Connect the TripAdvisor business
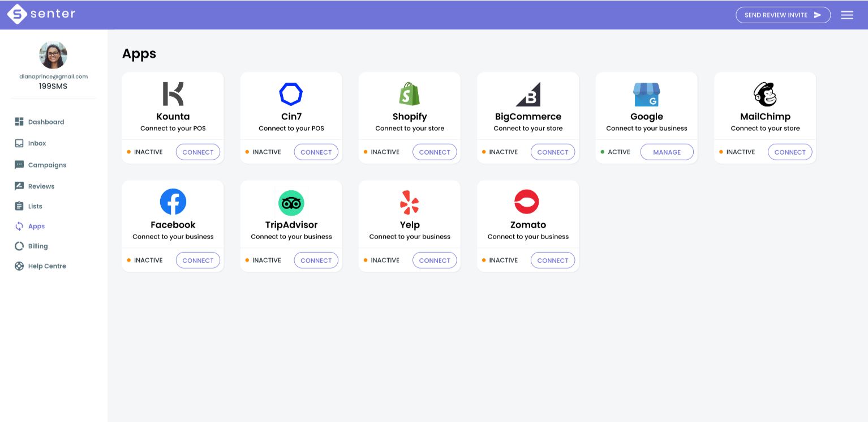 316,260
